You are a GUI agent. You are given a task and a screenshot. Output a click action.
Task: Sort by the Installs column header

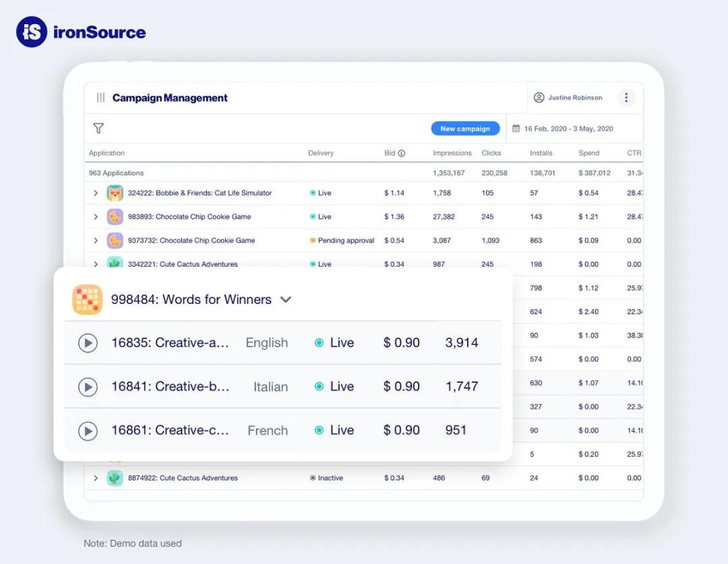(x=541, y=153)
